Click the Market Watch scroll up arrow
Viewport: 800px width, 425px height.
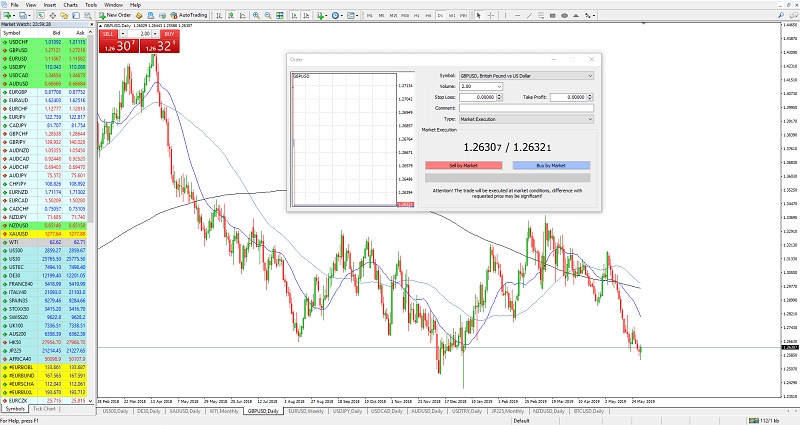91,32
